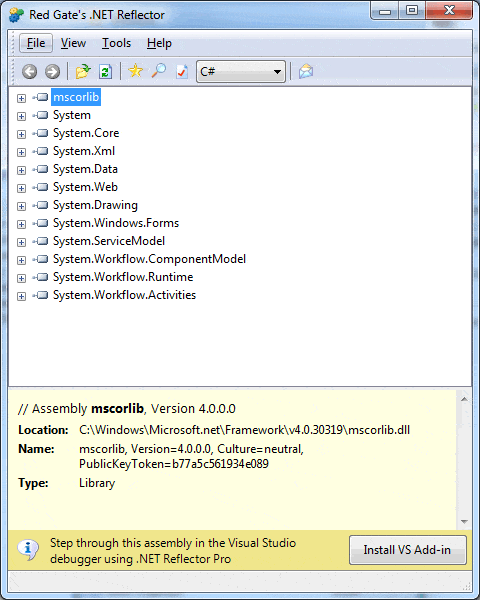Launch Search with the magnifier icon
Screen dimensions: 480x600
(158, 71)
